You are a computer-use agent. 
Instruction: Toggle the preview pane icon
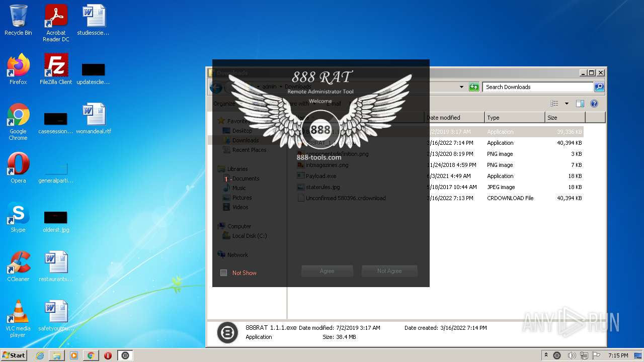coord(580,104)
